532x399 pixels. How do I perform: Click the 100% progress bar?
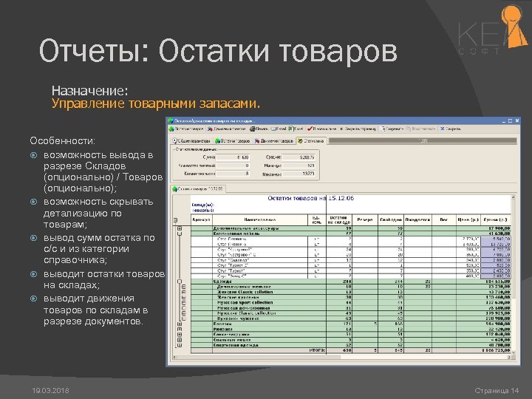pos(423,141)
